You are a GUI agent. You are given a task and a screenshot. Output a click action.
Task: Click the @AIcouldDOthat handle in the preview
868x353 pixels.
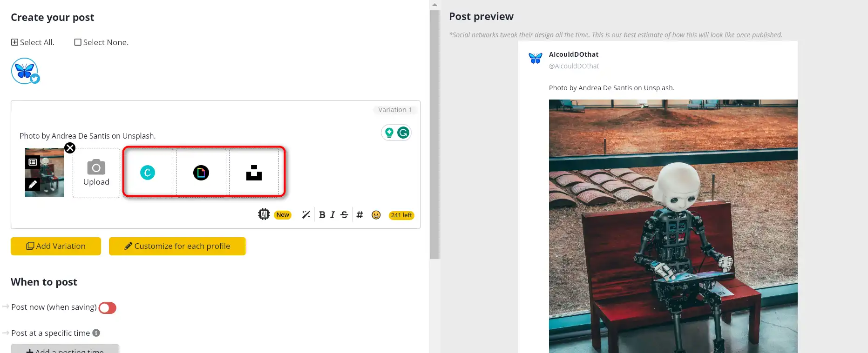(x=574, y=66)
